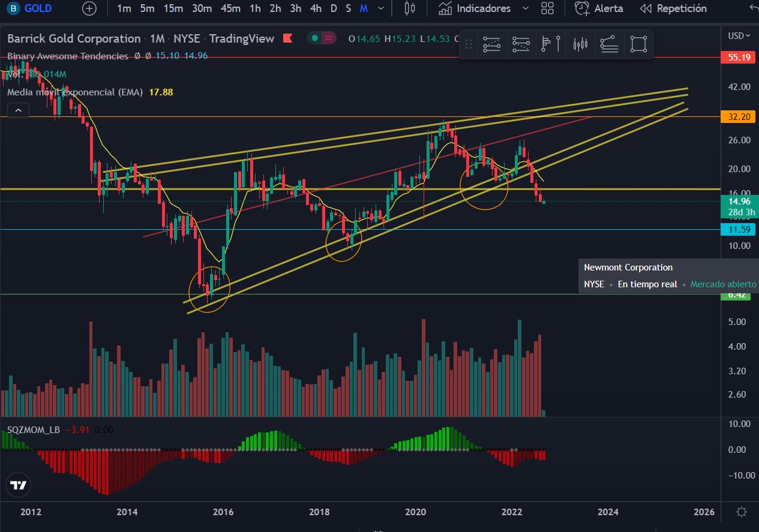Viewport: 759px width, 532px height.
Task: Click the Barrick Gold Corporation chart title
Action: click(74, 38)
